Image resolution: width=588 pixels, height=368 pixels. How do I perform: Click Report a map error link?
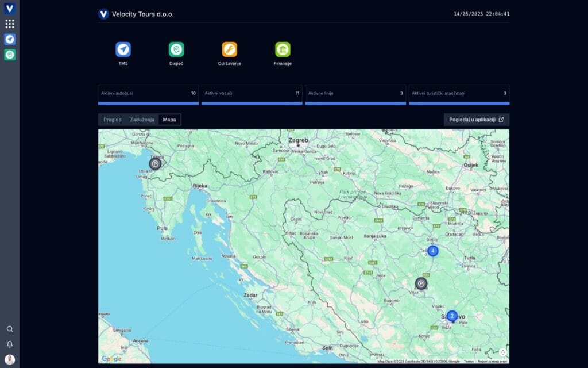click(492, 361)
